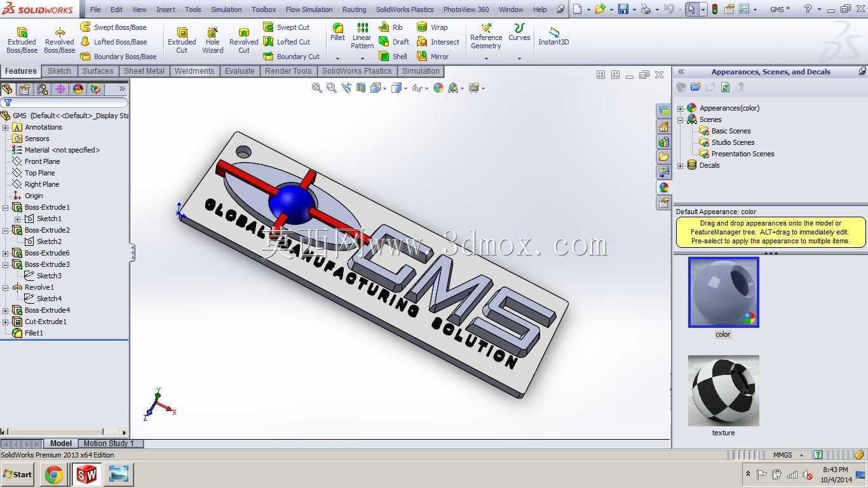
Task: Open the Evaluate tab
Action: [240, 71]
